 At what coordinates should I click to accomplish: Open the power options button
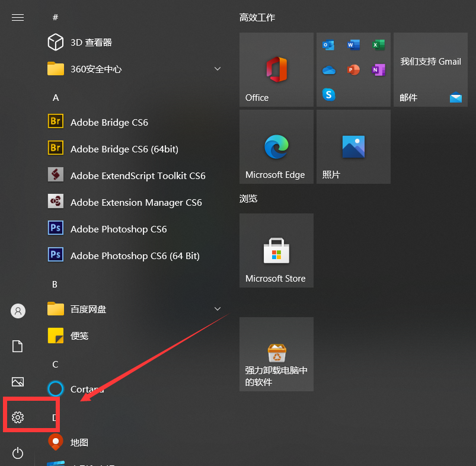click(17, 453)
